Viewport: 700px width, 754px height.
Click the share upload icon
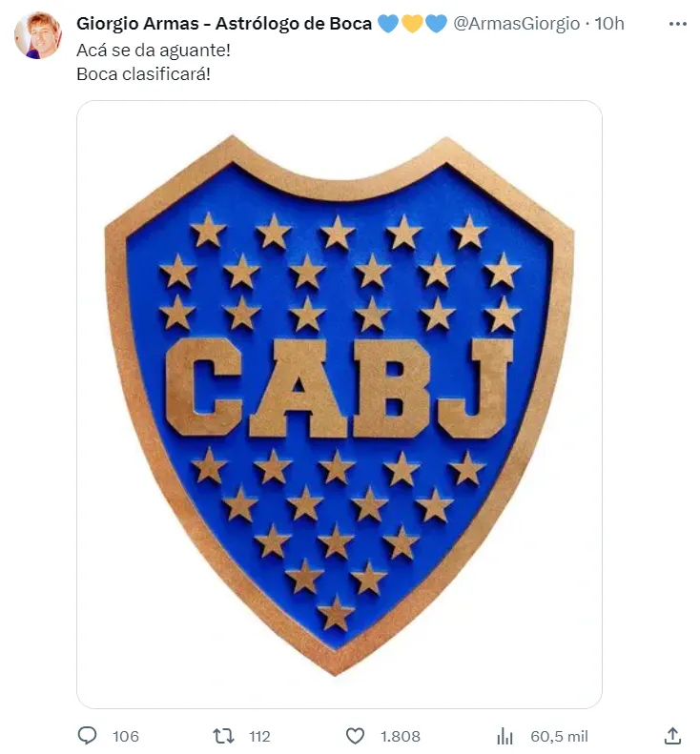[x=672, y=736]
